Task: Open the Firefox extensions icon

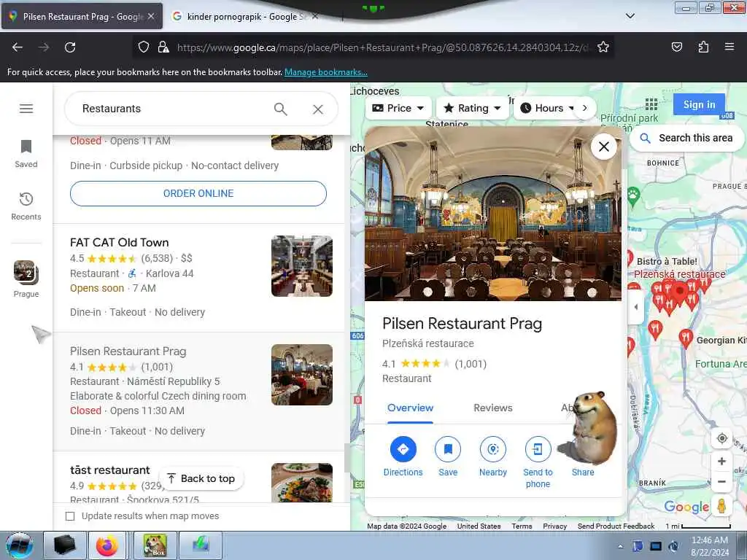Action: 703,47
